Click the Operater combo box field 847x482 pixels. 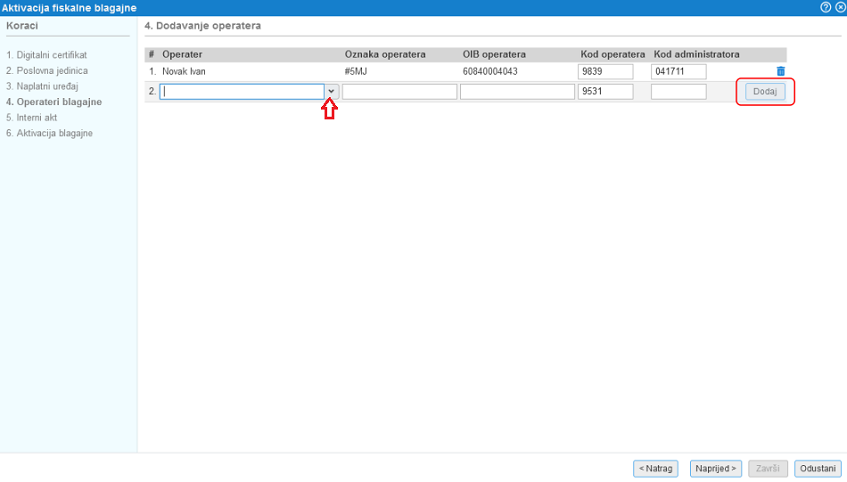pos(242,91)
